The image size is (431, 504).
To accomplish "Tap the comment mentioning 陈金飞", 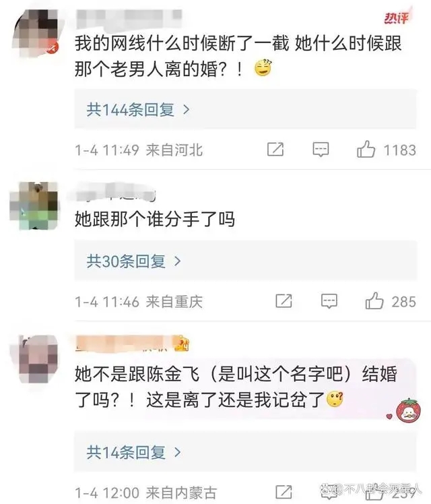I will point(236,387).
